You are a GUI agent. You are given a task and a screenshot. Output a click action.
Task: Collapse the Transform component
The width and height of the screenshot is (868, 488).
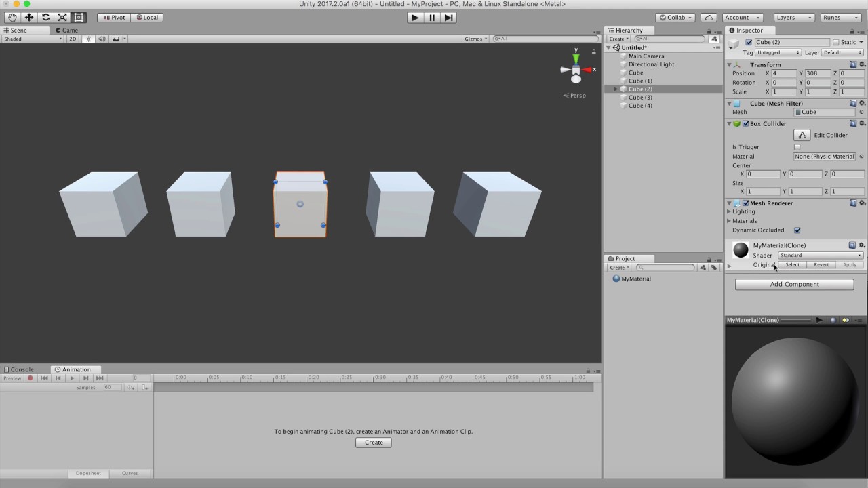tap(729, 65)
